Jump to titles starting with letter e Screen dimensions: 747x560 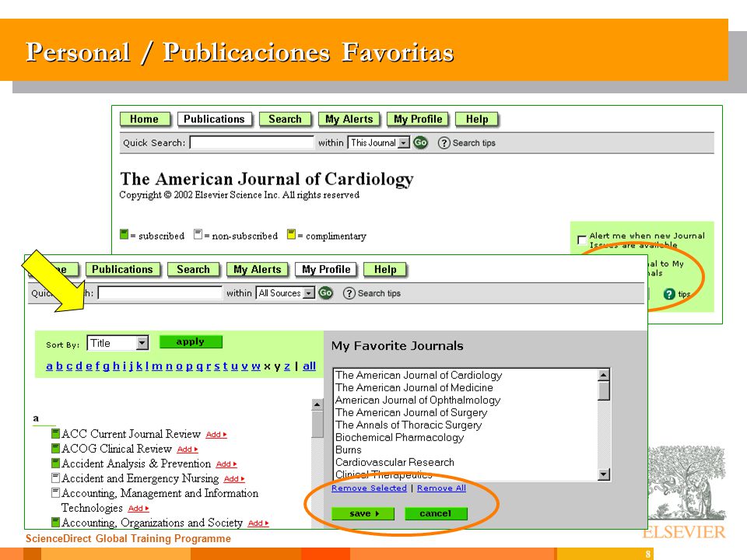click(x=89, y=366)
